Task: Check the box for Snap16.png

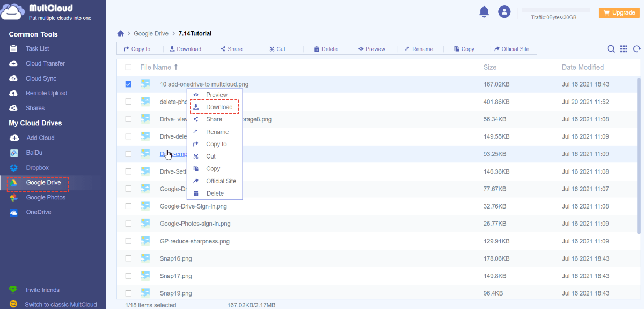Action: point(128,258)
